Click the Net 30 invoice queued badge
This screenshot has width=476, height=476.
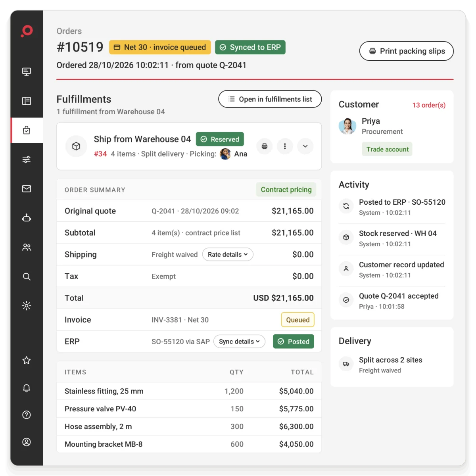(160, 47)
